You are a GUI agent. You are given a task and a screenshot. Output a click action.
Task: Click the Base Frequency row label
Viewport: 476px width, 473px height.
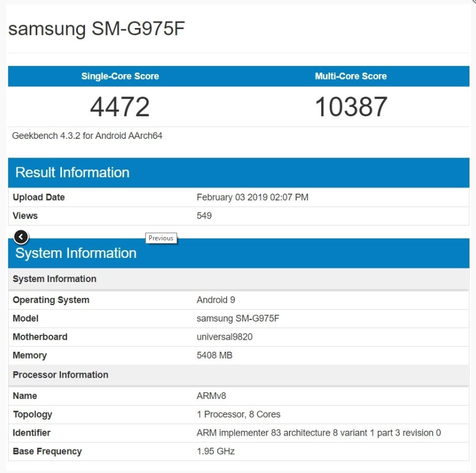[47, 452]
